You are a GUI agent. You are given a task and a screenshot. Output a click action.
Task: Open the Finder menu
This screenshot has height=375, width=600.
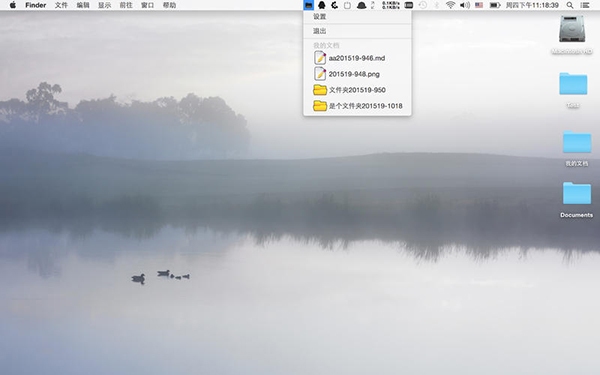36,5
